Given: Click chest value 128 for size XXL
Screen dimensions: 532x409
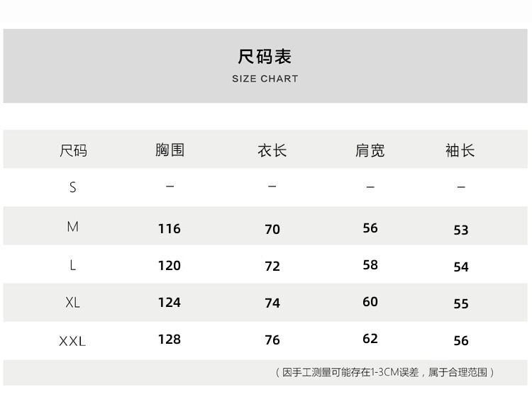Looking at the screenshot, I should (169, 340).
